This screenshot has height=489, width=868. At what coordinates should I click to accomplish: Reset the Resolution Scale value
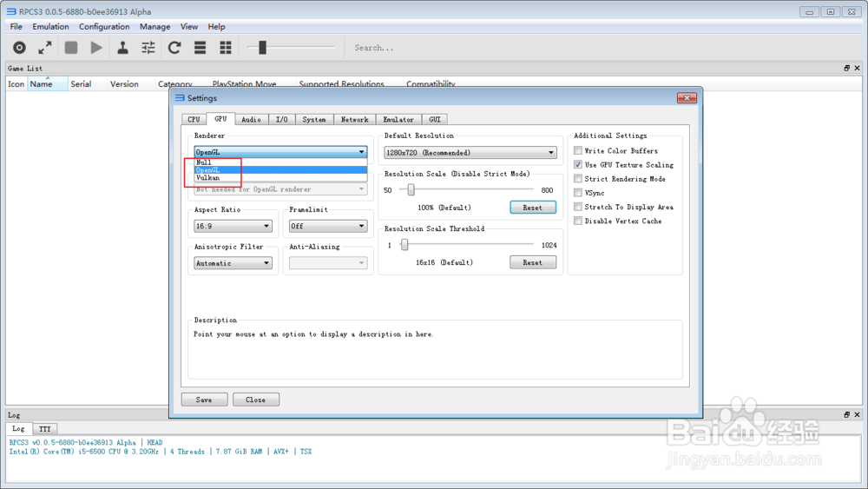tap(532, 208)
